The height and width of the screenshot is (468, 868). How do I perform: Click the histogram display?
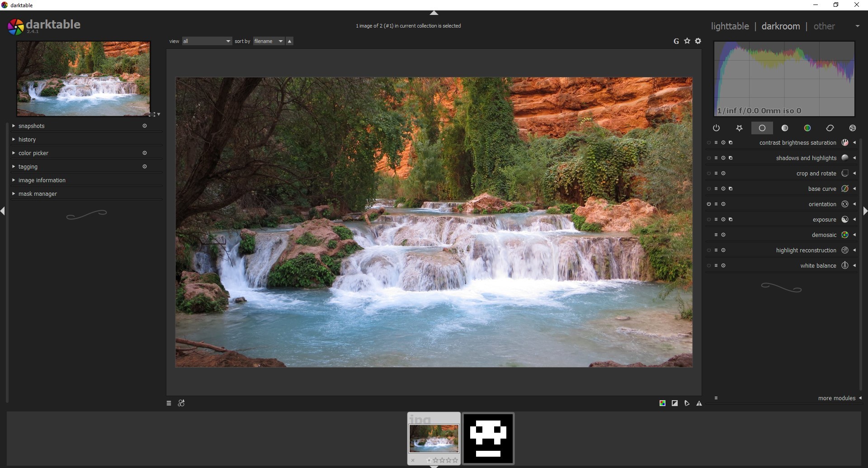coord(784,79)
